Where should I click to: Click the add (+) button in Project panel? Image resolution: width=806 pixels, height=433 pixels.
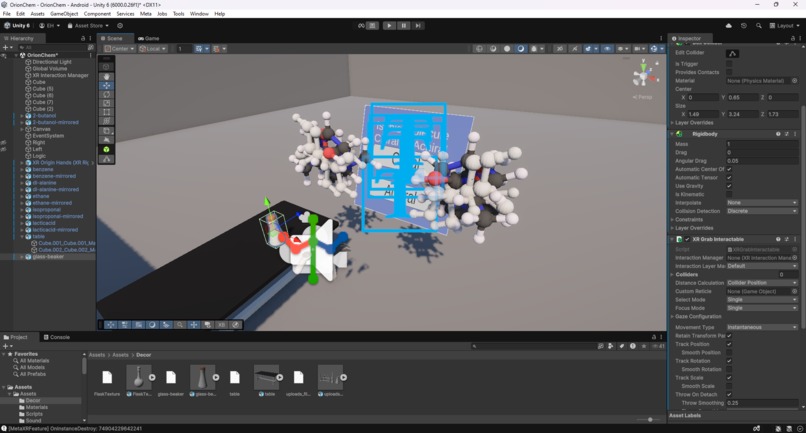point(5,346)
